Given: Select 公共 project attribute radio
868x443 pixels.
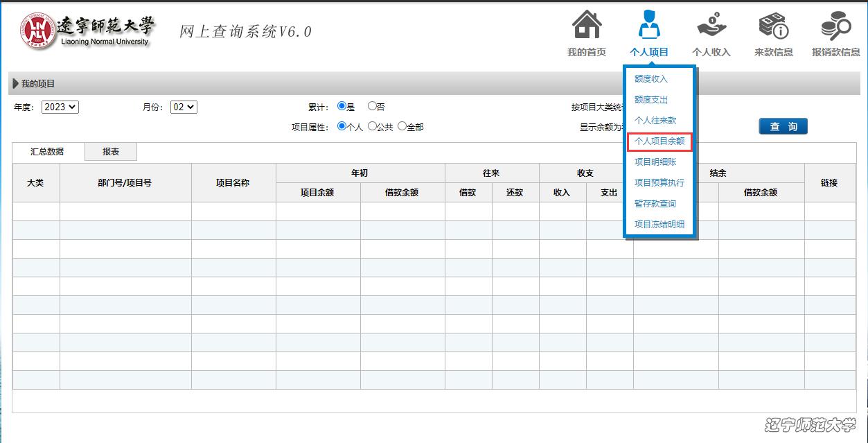Looking at the screenshot, I should [x=372, y=127].
